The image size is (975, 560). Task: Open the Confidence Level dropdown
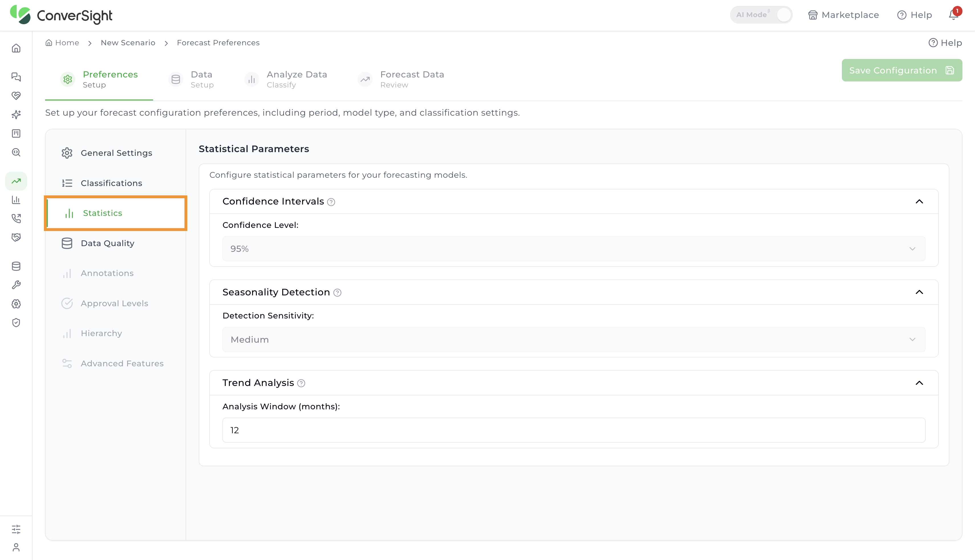pyautogui.click(x=574, y=249)
